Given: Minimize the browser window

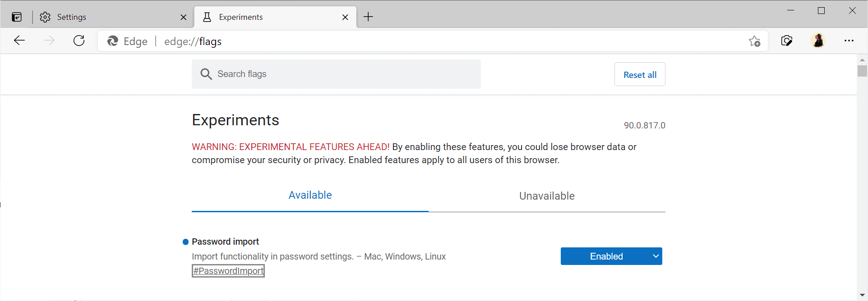Looking at the screenshot, I should pos(790,10).
